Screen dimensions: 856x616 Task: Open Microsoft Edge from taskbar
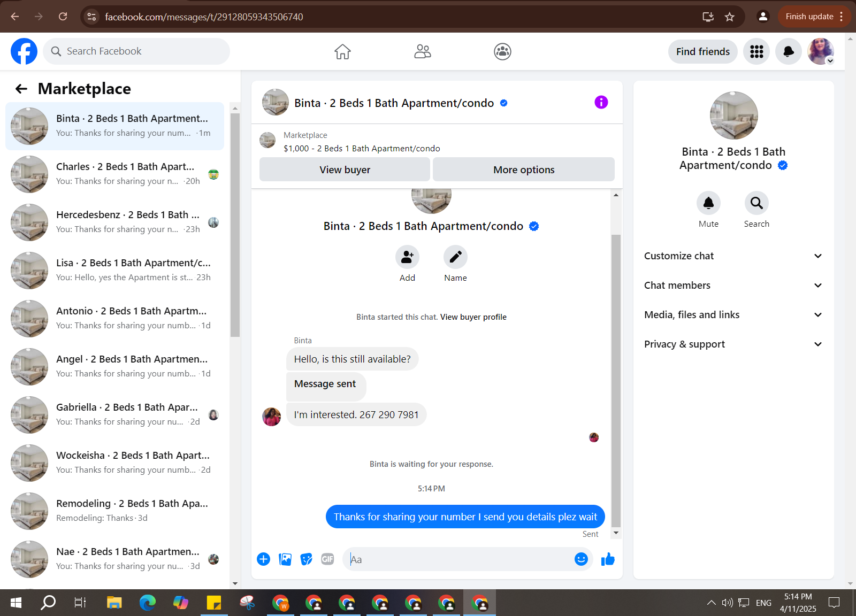(147, 603)
